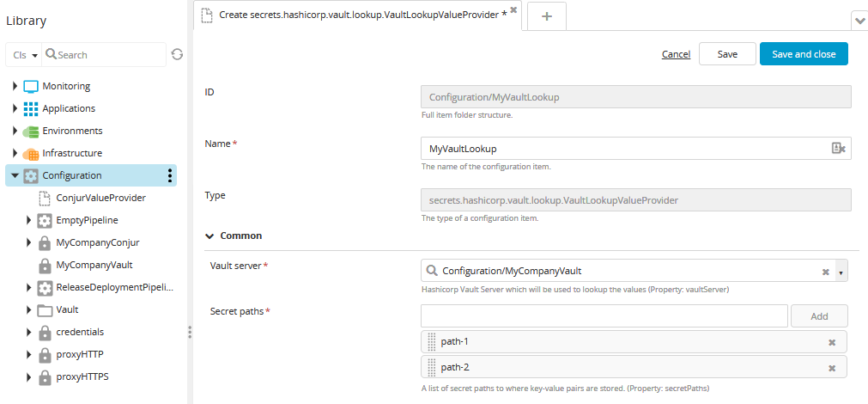This screenshot has width=868, height=404.
Task: Click the refresh icon beside Library search
Action: pyautogui.click(x=177, y=54)
